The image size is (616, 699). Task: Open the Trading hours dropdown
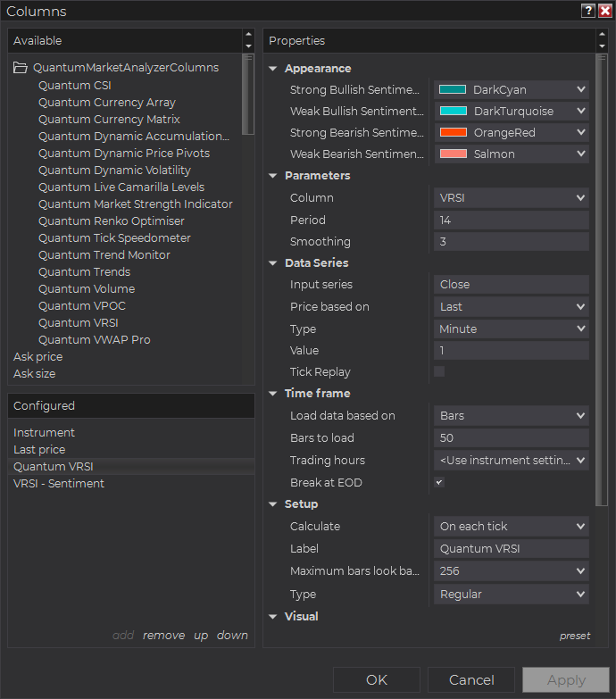coord(512,460)
